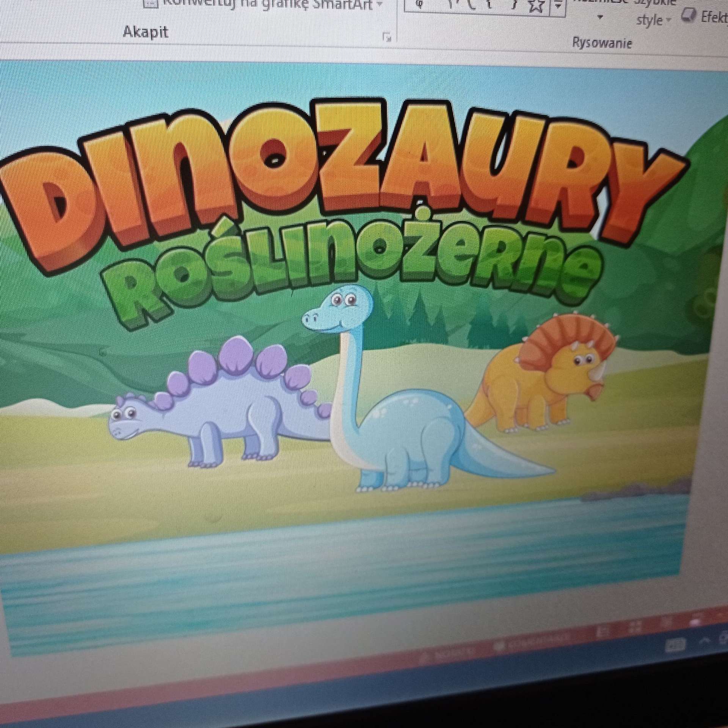Open Konwertuj na grafikę SmartArt dropdown
Viewport: 728px width, 728px height.
379,5
